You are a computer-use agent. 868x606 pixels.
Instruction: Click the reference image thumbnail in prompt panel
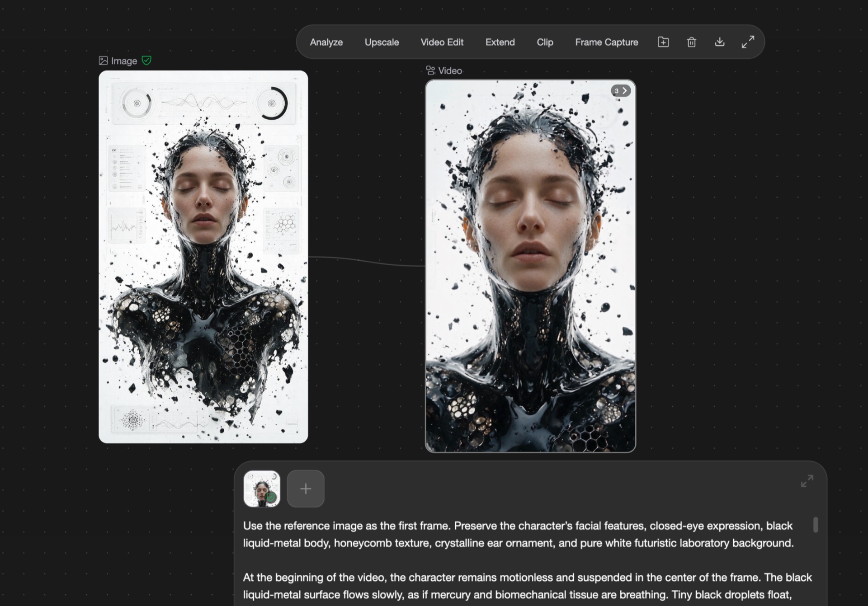tap(262, 489)
